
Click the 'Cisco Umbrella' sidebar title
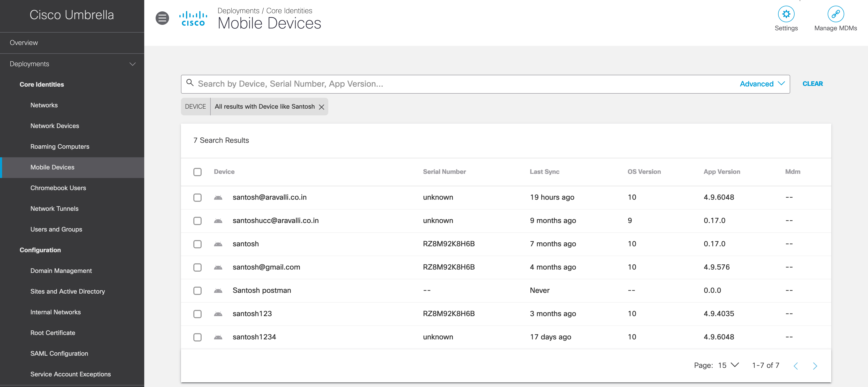click(72, 15)
